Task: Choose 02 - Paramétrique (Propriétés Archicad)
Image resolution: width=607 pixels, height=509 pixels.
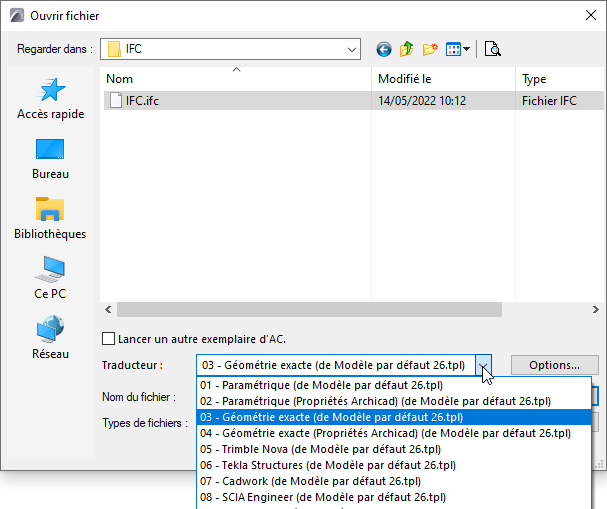Action: 394,401
